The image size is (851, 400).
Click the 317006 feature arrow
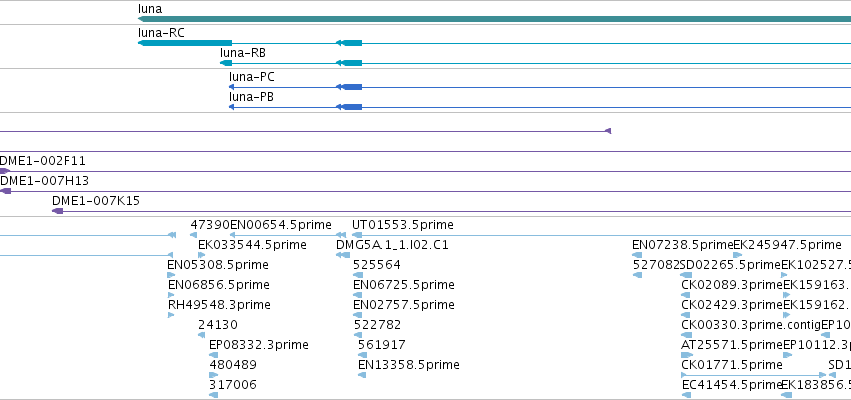[213, 395]
